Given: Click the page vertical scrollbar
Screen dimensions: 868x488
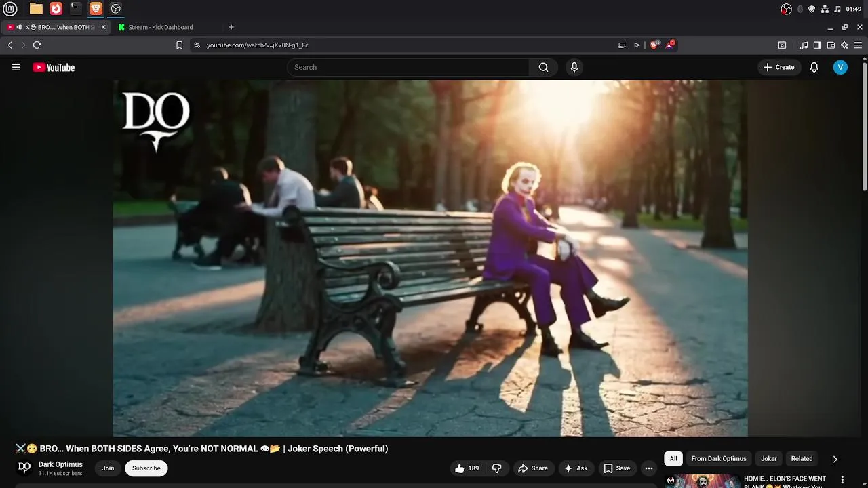Looking at the screenshot, I should (x=864, y=127).
